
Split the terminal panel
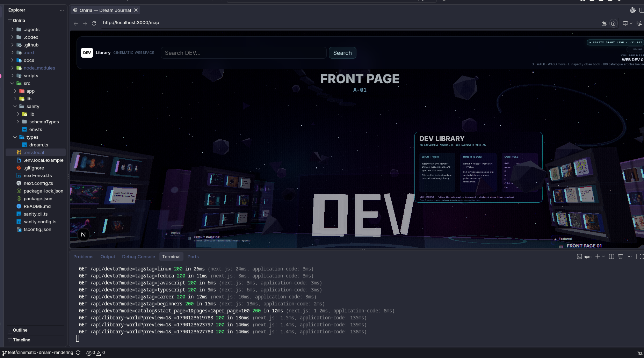click(x=612, y=256)
